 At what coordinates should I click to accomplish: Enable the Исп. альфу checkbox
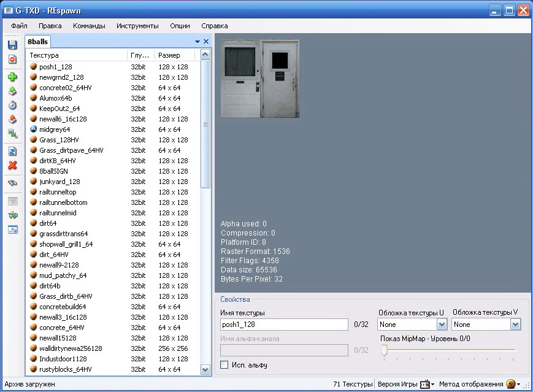[x=224, y=365]
